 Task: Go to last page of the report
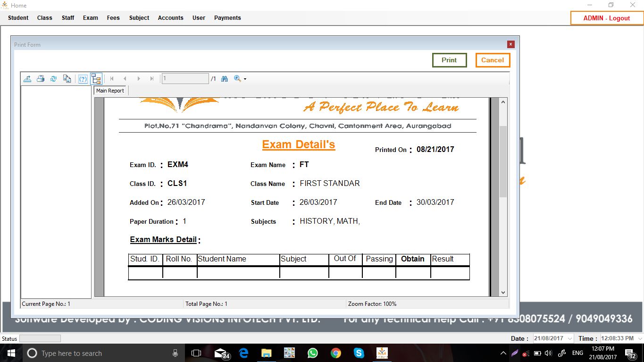click(152, 79)
